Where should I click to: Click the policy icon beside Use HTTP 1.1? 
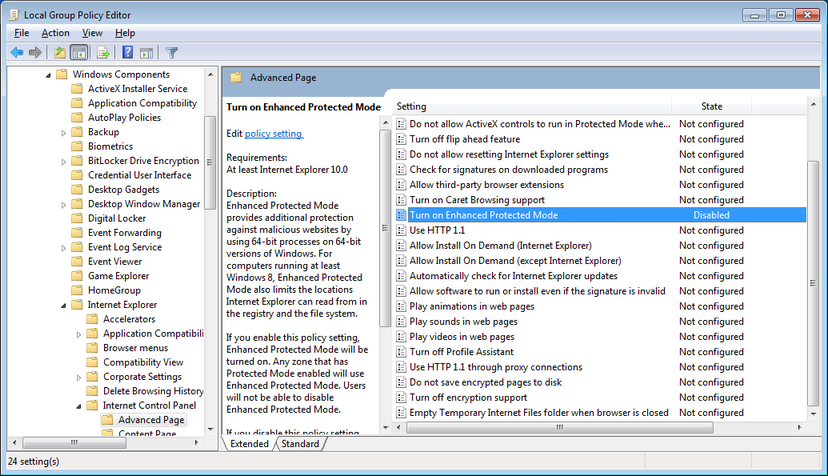pyautogui.click(x=401, y=230)
